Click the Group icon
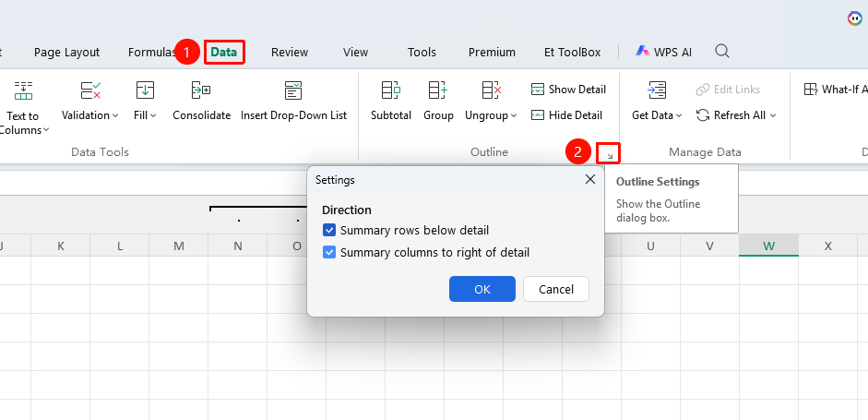Image resolution: width=868 pixels, height=420 pixels. pyautogui.click(x=438, y=90)
